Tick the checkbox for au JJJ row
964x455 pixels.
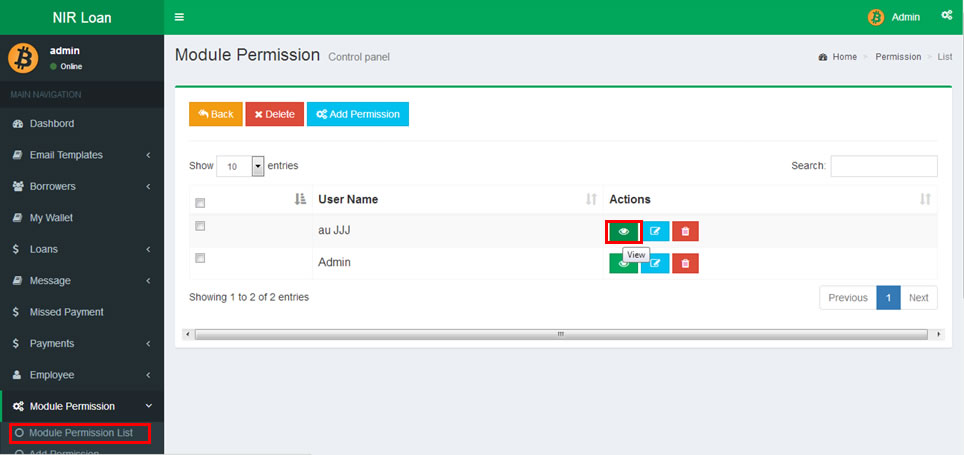coord(200,226)
